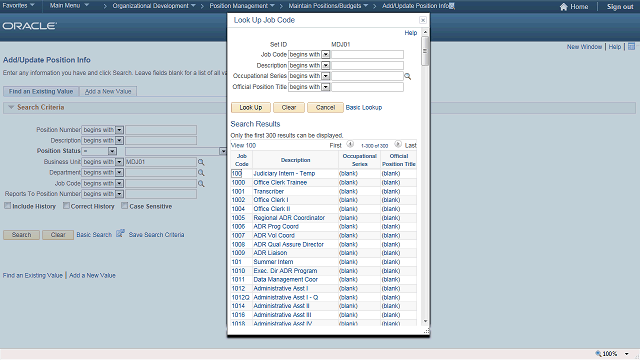Click the Look Up button
This screenshot has height=360, width=640.
pyautogui.click(x=251, y=107)
